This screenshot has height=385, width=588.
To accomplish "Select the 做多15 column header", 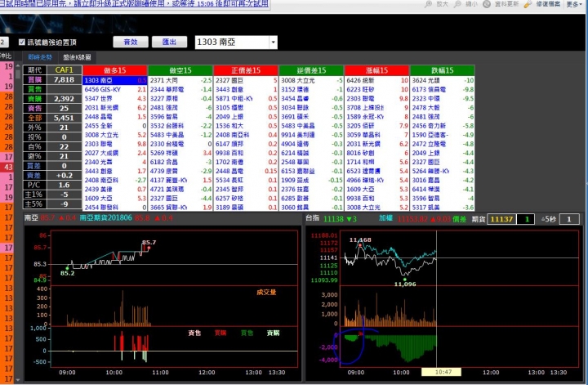I will [x=115, y=70].
